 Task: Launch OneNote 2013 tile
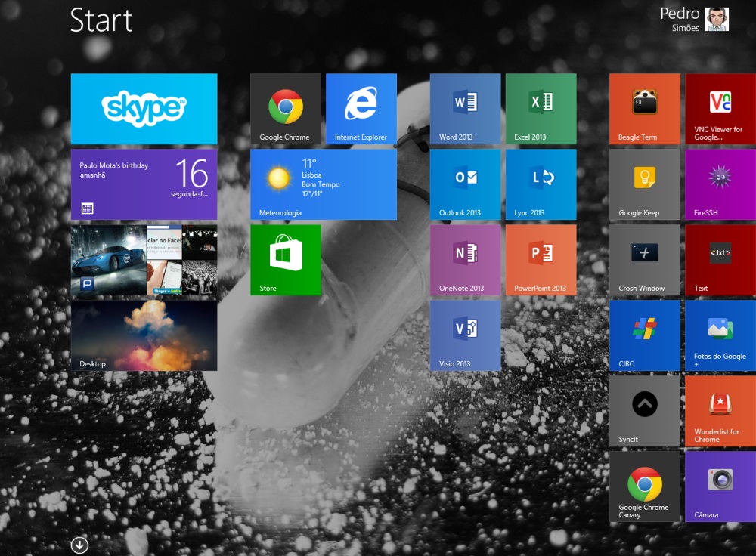pyautogui.click(x=465, y=260)
